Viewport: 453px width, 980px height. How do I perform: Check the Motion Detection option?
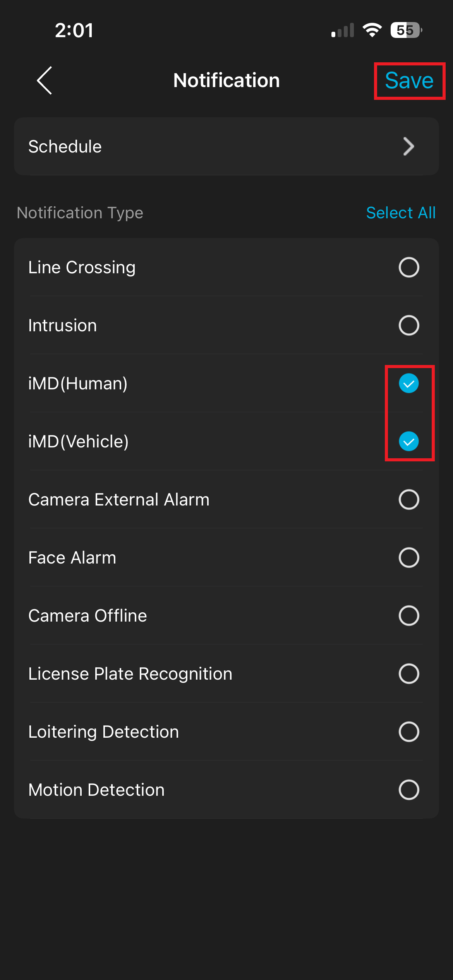[x=409, y=790]
